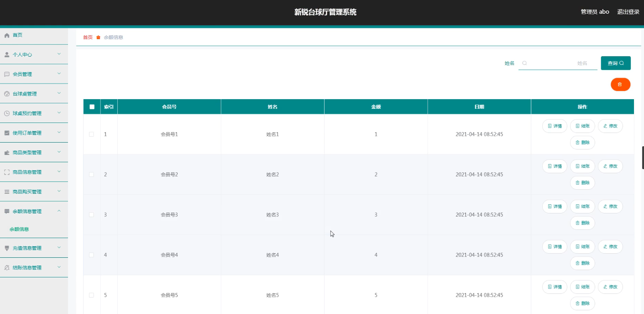The image size is (644, 314).
Task: Click the chat icon for 会员管理
Action: [7, 74]
